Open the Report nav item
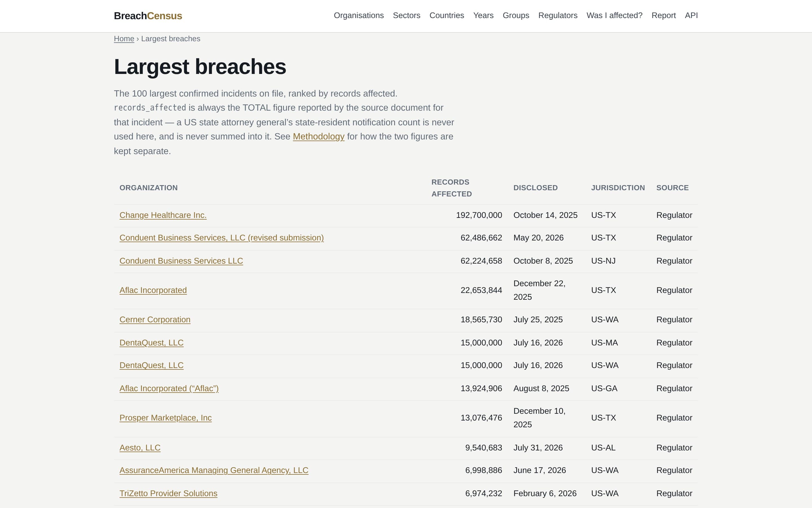 coord(663,16)
